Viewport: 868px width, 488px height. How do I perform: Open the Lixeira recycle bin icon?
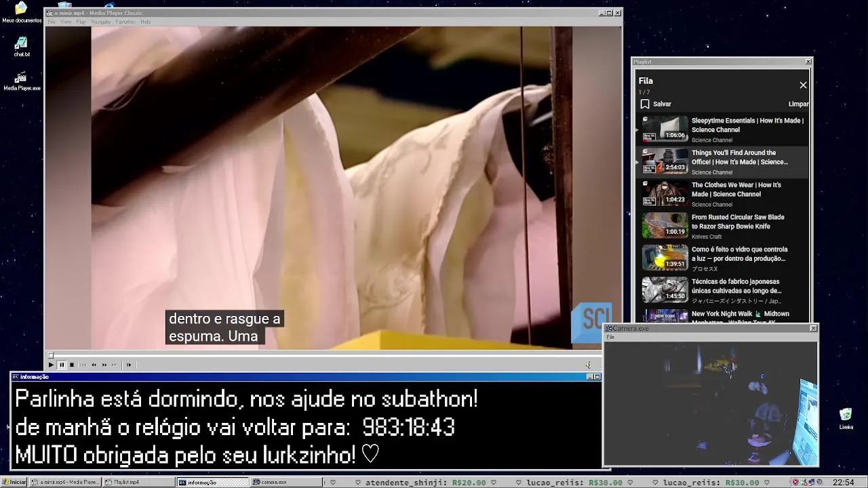tap(846, 419)
